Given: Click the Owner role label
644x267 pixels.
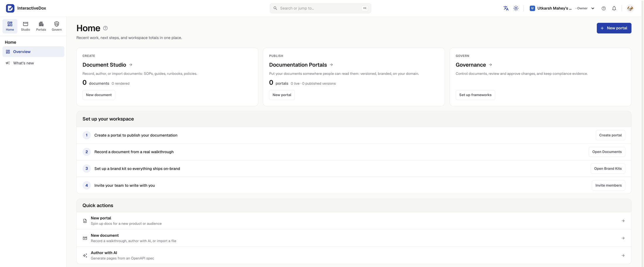Looking at the screenshot, I should (x=582, y=8).
